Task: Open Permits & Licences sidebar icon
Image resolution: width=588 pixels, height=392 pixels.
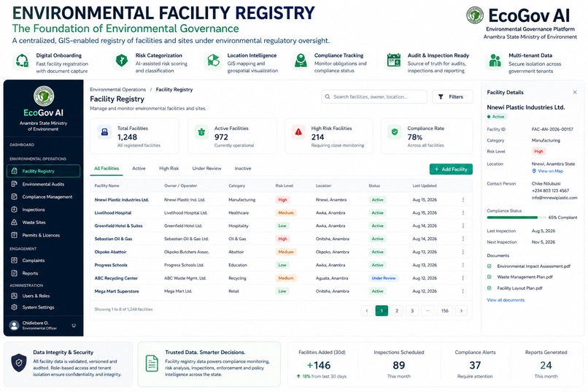Action: pyautogui.click(x=15, y=235)
